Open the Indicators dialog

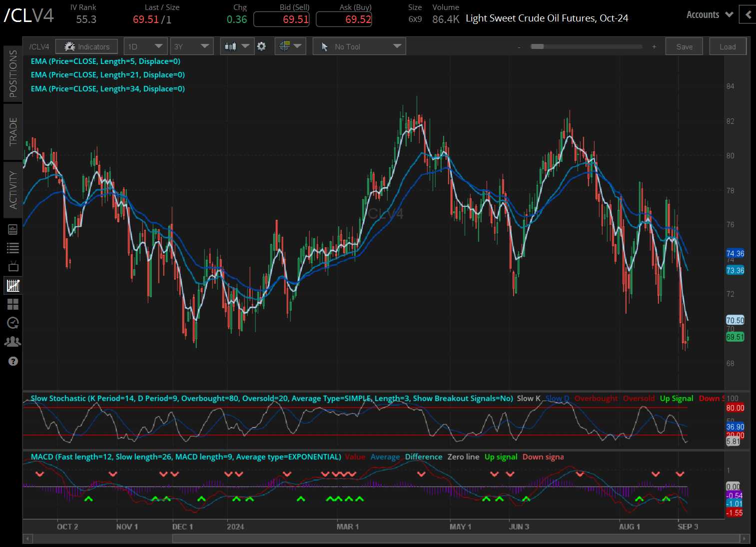[x=86, y=46]
